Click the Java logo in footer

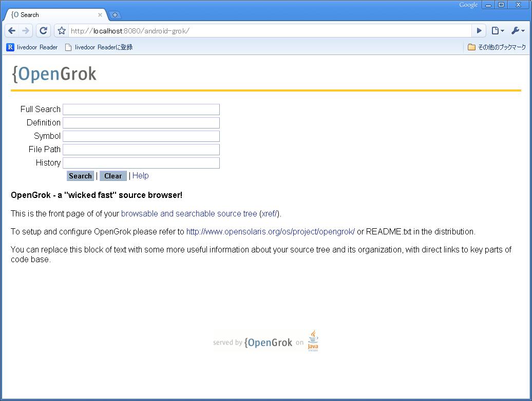coord(313,340)
